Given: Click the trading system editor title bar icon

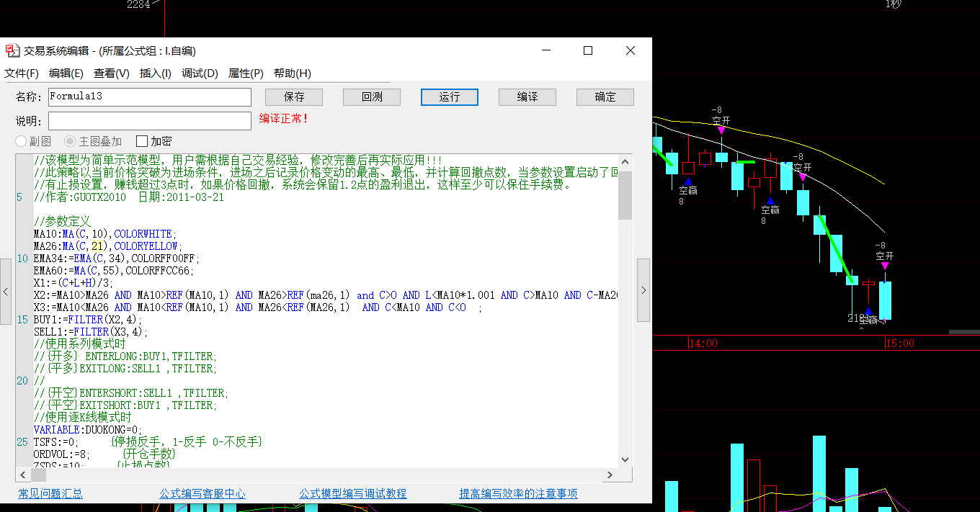Looking at the screenshot, I should tap(12, 50).
